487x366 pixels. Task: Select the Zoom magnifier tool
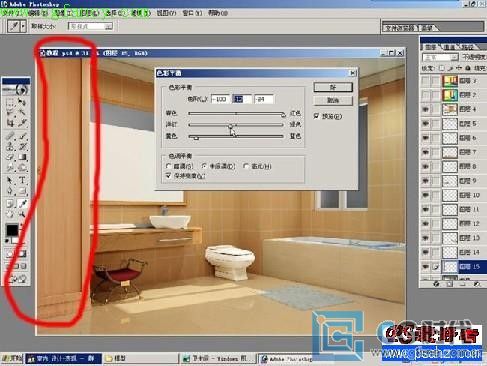22,214
